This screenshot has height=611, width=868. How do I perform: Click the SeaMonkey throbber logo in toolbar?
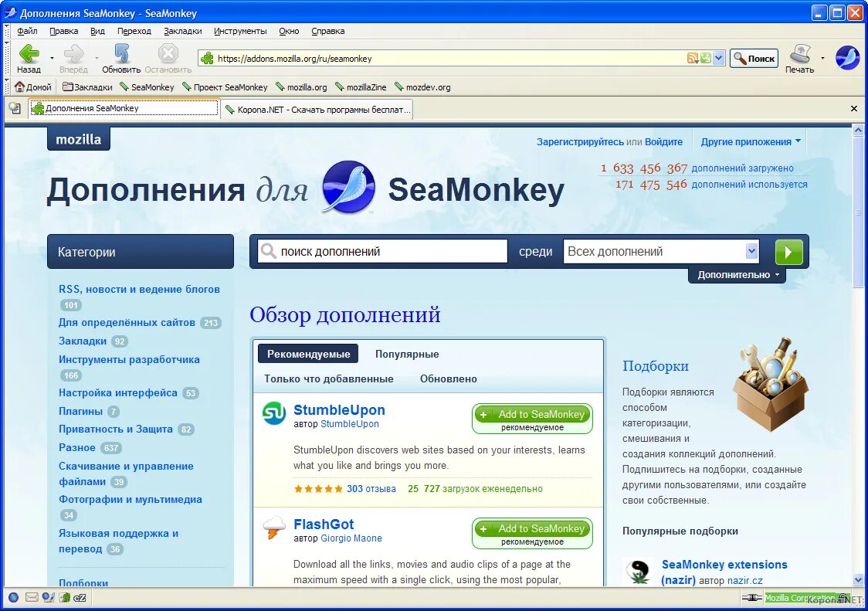(847, 58)
